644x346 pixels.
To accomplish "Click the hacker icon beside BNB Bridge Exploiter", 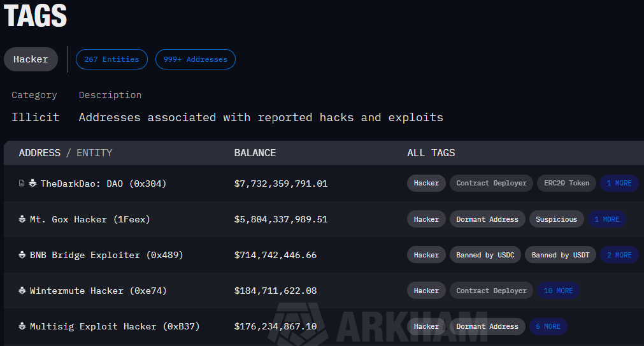I will [x=22, y=255].
